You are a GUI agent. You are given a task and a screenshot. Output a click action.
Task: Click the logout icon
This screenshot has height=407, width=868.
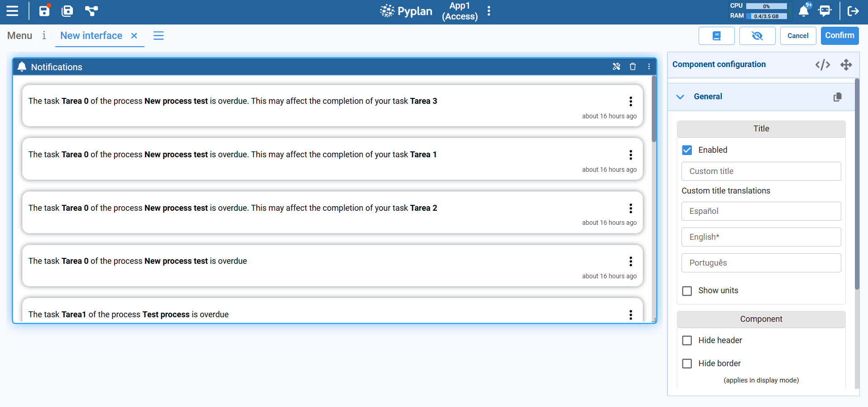point(853,11)
